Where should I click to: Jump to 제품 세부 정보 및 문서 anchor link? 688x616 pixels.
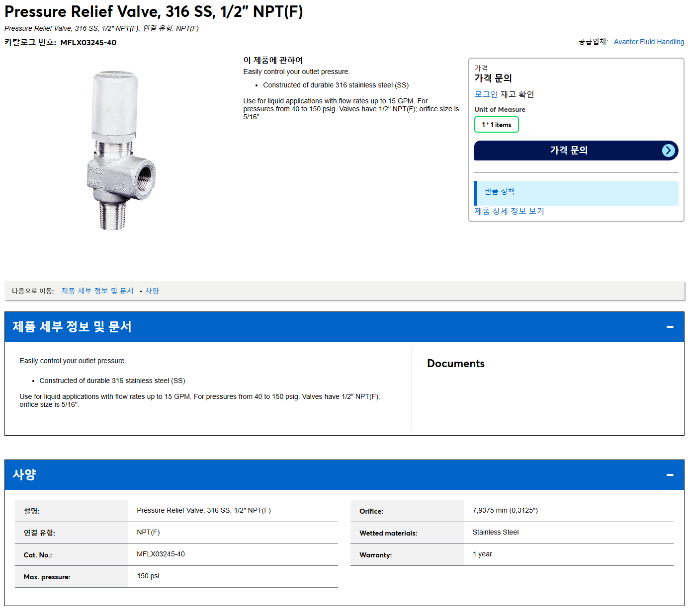coord(97,291)
